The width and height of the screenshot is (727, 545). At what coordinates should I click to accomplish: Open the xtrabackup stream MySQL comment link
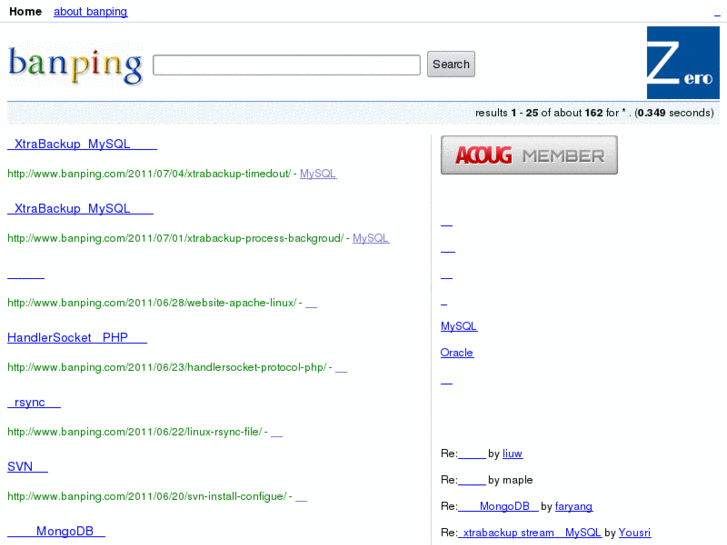click(x=529, y=533)
